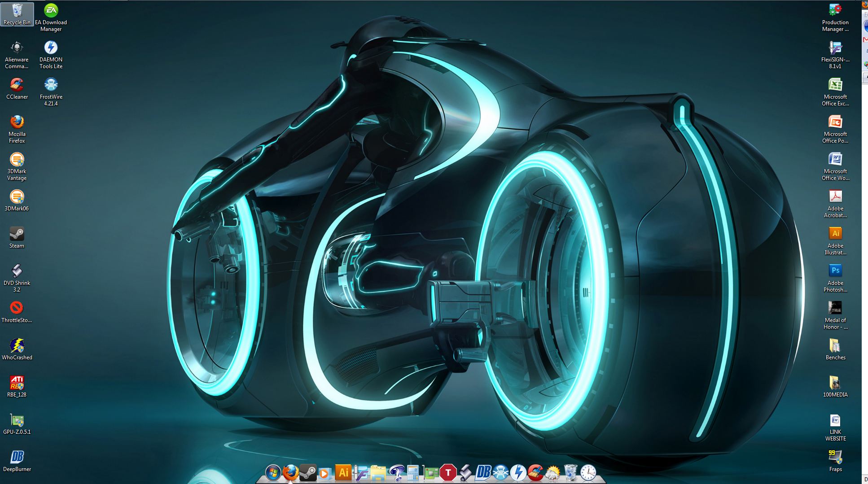Select FrostWire 4.21.4 desktop icon

(x=51, y=92)
